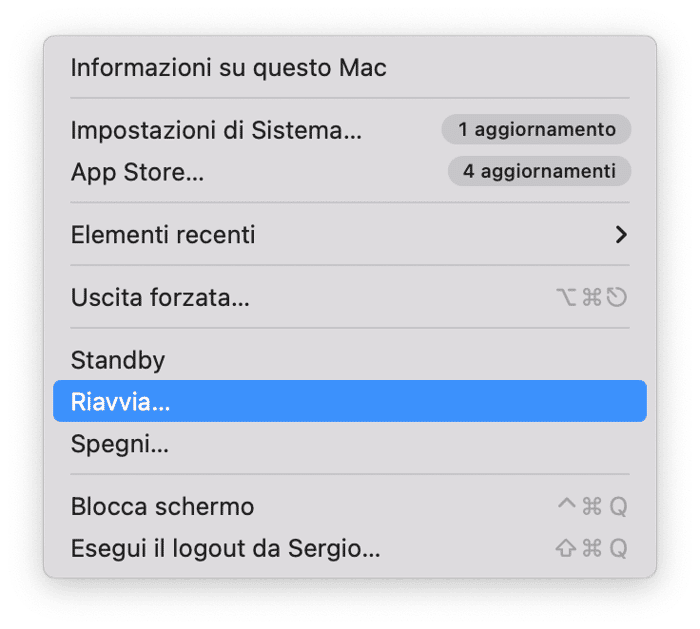The height and width of the screenshot is (629, 700).
Task: Choose Esegui il logout da Sergio
Action: point(225,549)
